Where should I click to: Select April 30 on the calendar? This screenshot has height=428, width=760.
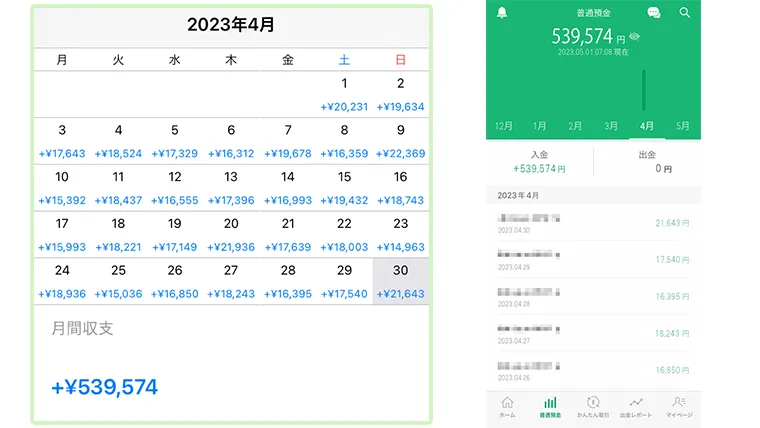pos(401,281)
